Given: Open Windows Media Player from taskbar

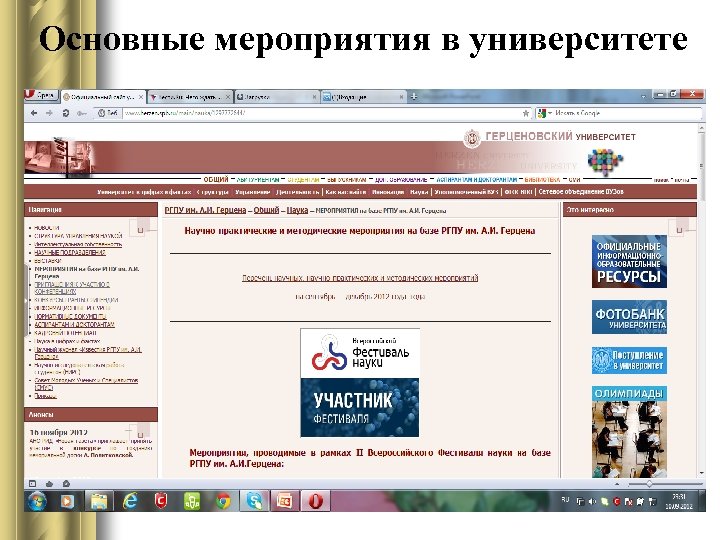Looking at the screenshot, I should point(68,501).
